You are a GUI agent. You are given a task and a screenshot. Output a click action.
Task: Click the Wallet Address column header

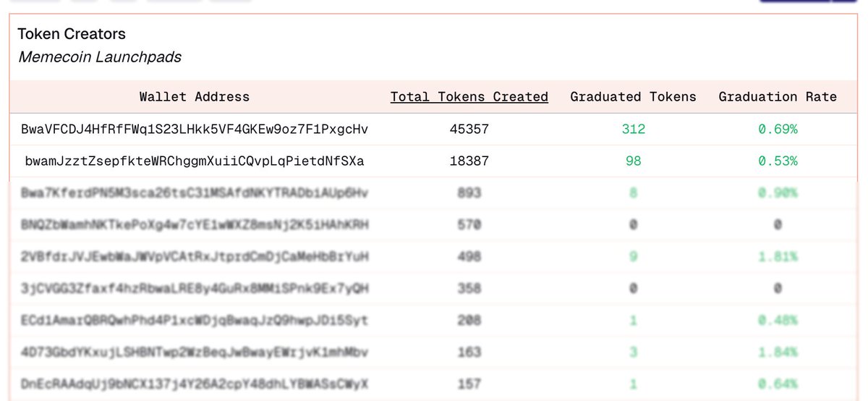coord(195,97)
